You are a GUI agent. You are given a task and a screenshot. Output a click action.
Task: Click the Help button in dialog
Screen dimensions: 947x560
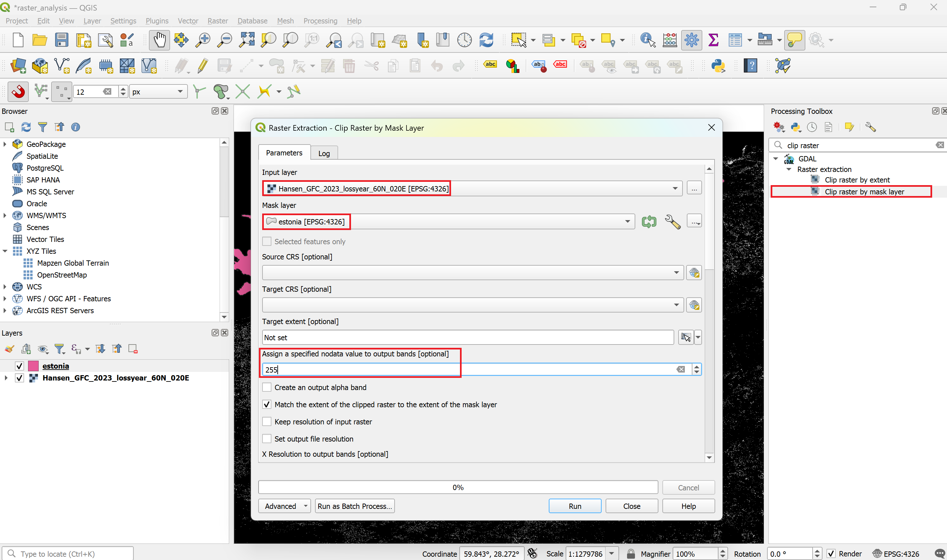click(x=688, y=506)
